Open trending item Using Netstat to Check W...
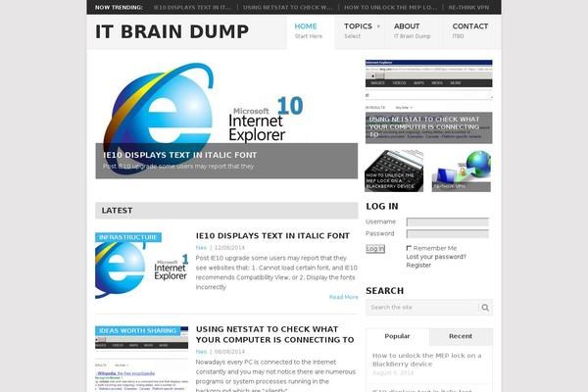The height and width of the screenshot is (392, 588). pos(287,7)
